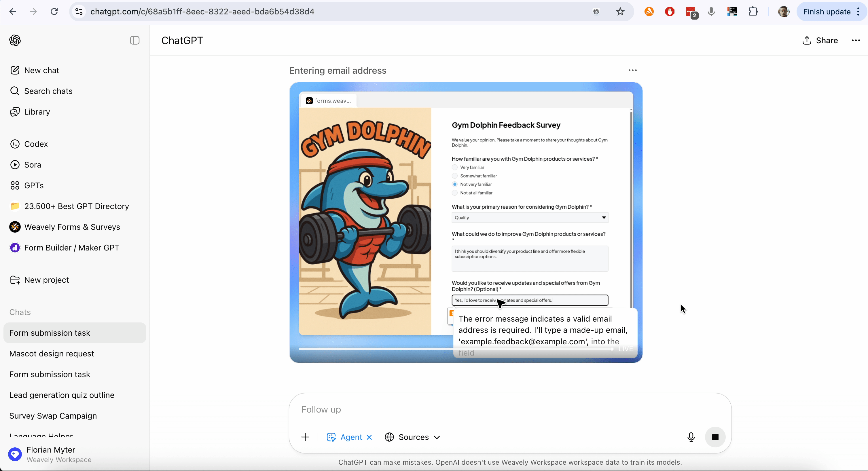
Task: Click the orange circular extension icon
Action: pyautogui.click(x=649, y=12)
